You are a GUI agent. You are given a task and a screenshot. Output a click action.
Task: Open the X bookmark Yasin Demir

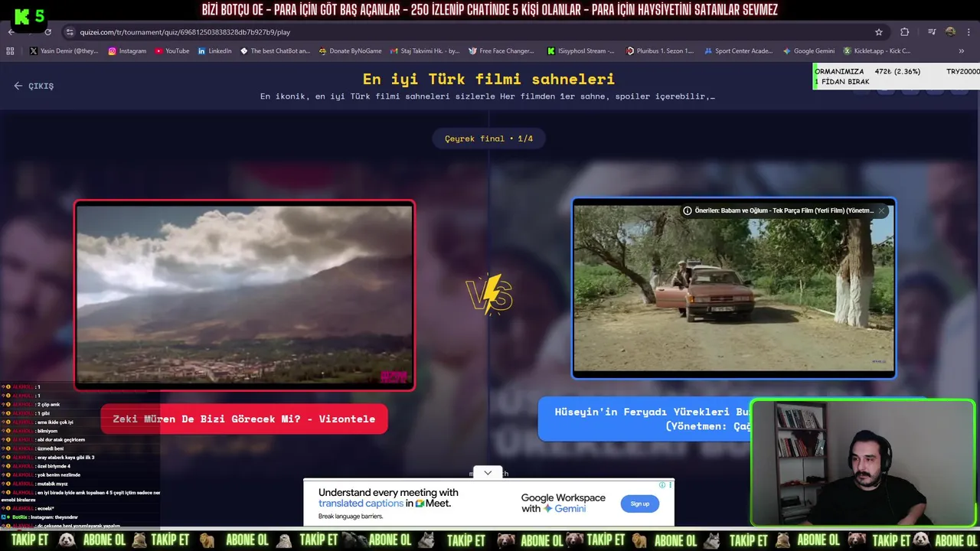coord(64,51)
